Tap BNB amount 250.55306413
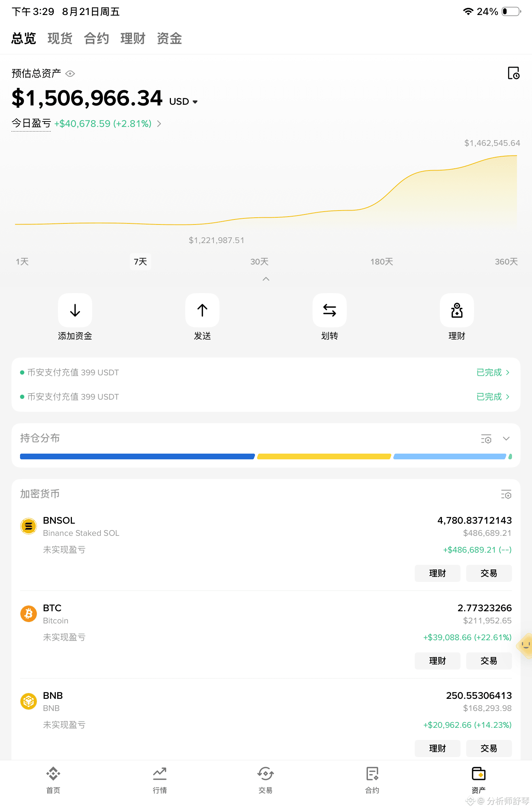 pos(479,696)
